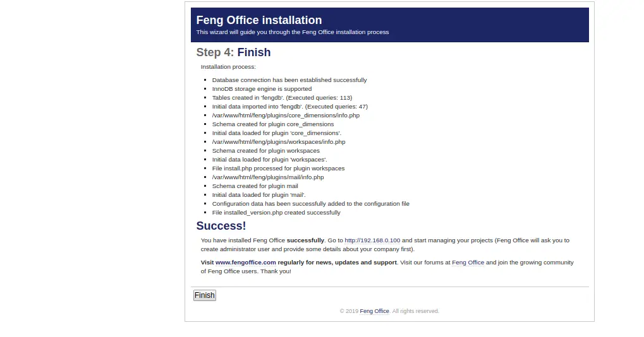Image resolution: width=644 pixels, height=337 pixels.
Task: Click the Initial data loaded for 'mail' line
Action: click(x=258, y=195)
